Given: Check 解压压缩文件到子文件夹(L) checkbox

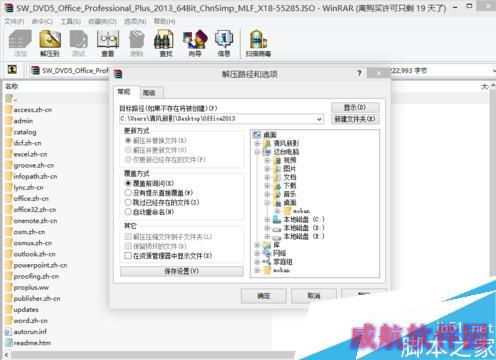Looking at the screenshot, I should coord(128,236).
